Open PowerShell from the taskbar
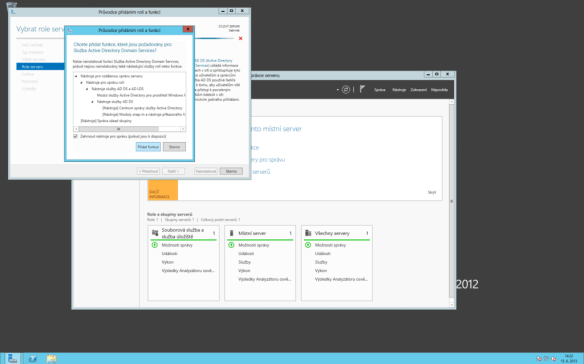Image resolution: width=584 pixels, height=364 pixels. 33,358
